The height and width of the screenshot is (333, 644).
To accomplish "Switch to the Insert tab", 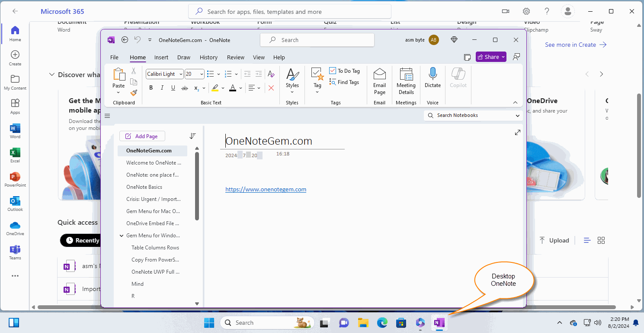I will (x=161, y=57).
